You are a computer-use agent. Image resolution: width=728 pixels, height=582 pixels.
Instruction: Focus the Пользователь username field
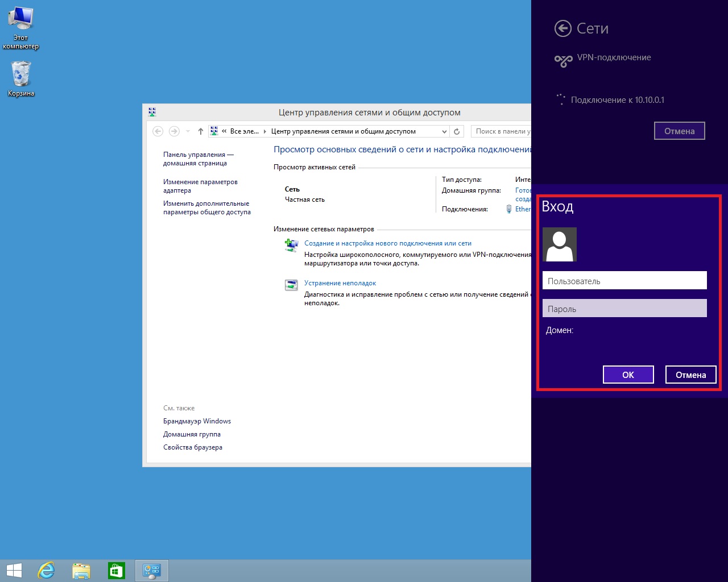(624, 280)
